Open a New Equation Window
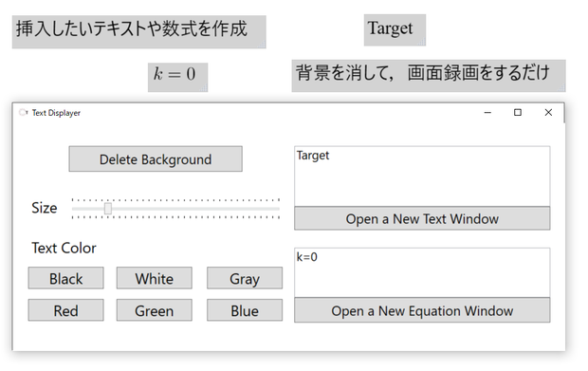 [422, 310]
